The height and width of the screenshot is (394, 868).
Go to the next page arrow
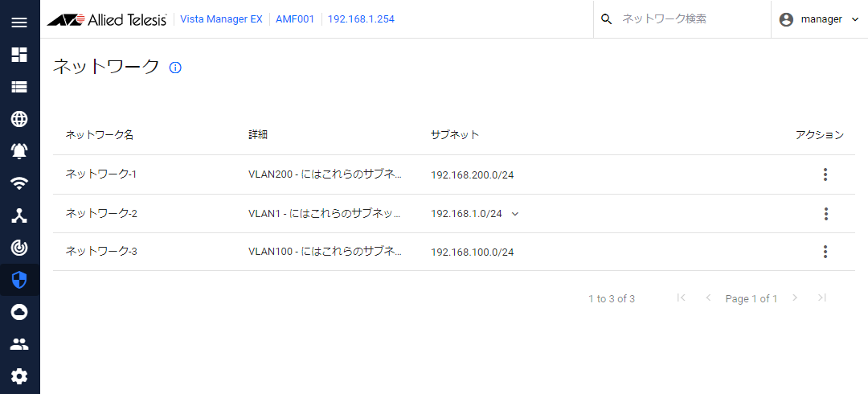coord(795,298)
